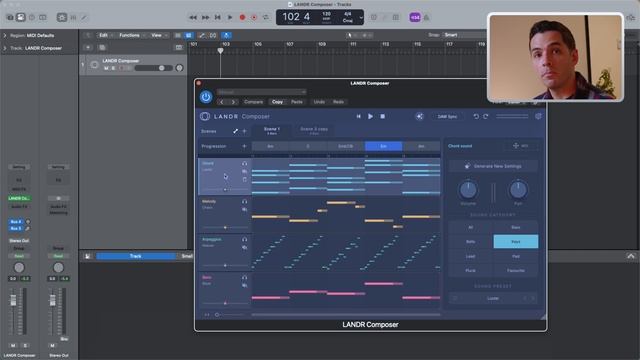Mute the Melody track speaker icon
The width and height of the screenshot is (640, 360).
tap(244, 209)
